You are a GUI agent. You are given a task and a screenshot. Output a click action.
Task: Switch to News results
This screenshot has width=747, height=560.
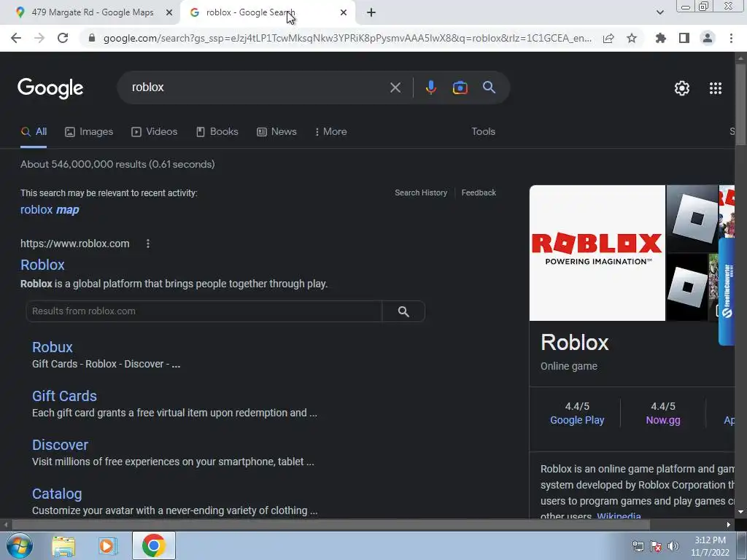click(x=276, y=132)
